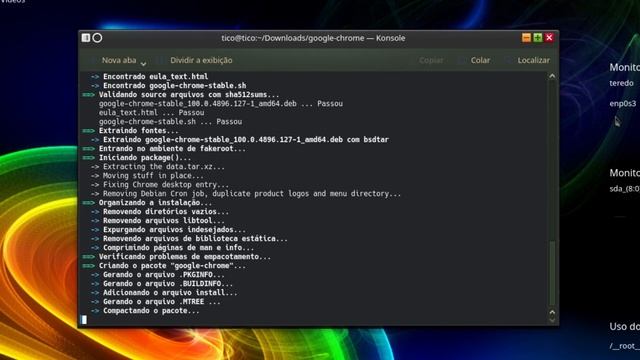
Task: Click "Removendo arquivos libtool..."
Action: 164,220
